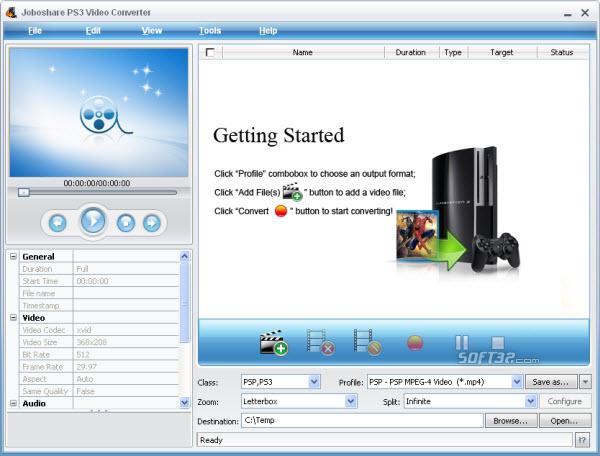This screenshot has width=600, height=456.
Task: Open the Split dropdown set to Infinite
Action: pos(530,401)
